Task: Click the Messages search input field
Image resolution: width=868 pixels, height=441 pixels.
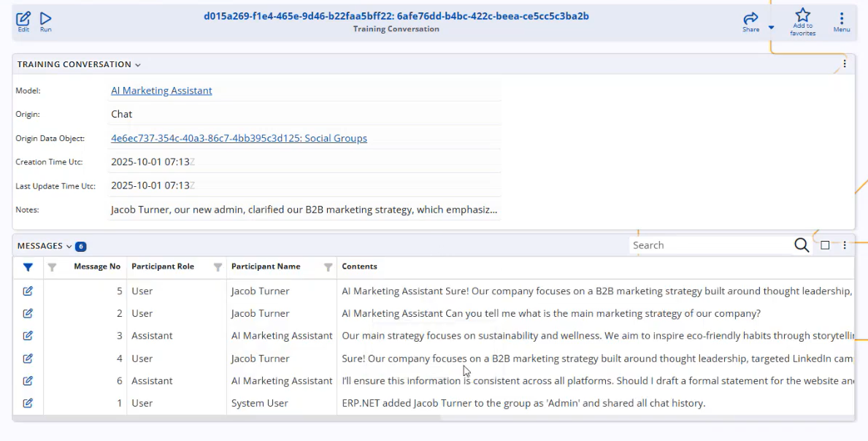Action: [708, 245]
